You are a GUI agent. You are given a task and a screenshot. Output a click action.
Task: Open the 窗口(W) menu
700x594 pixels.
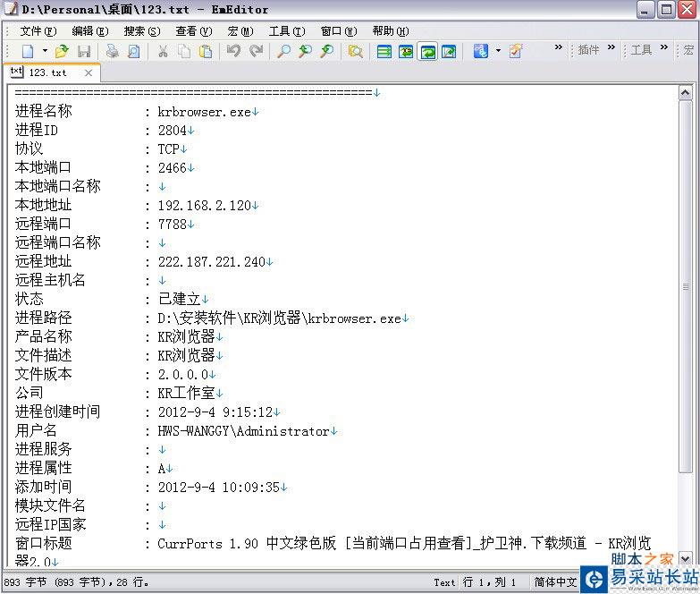[339, 31]
